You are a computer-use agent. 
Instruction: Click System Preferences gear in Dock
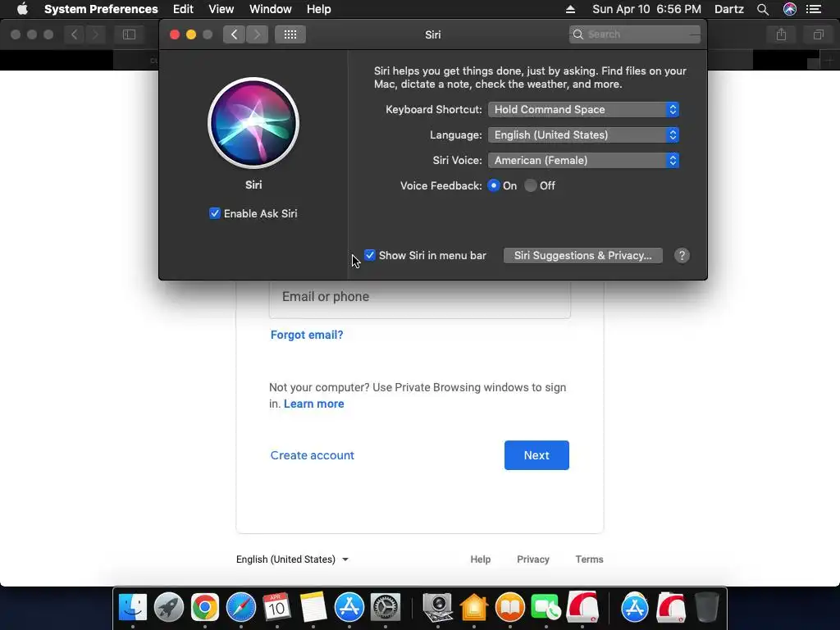point(386,607)
